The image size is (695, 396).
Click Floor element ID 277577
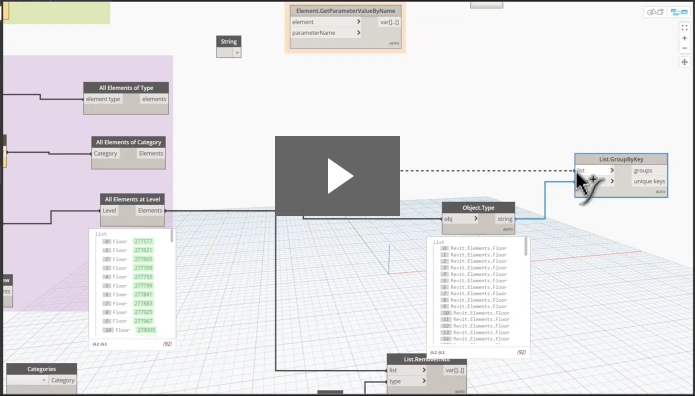click(144, 242)
